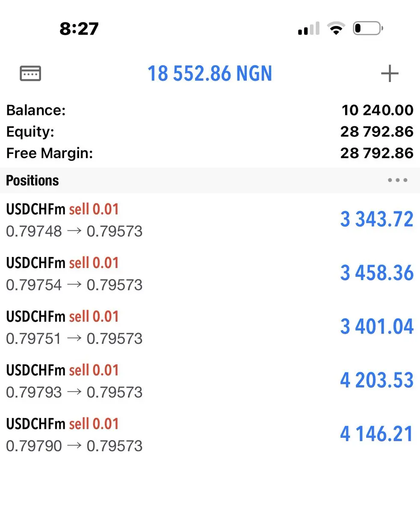Tap the battery indicator icon
This screenshot has height=513, width=420.
click(368, 29)
